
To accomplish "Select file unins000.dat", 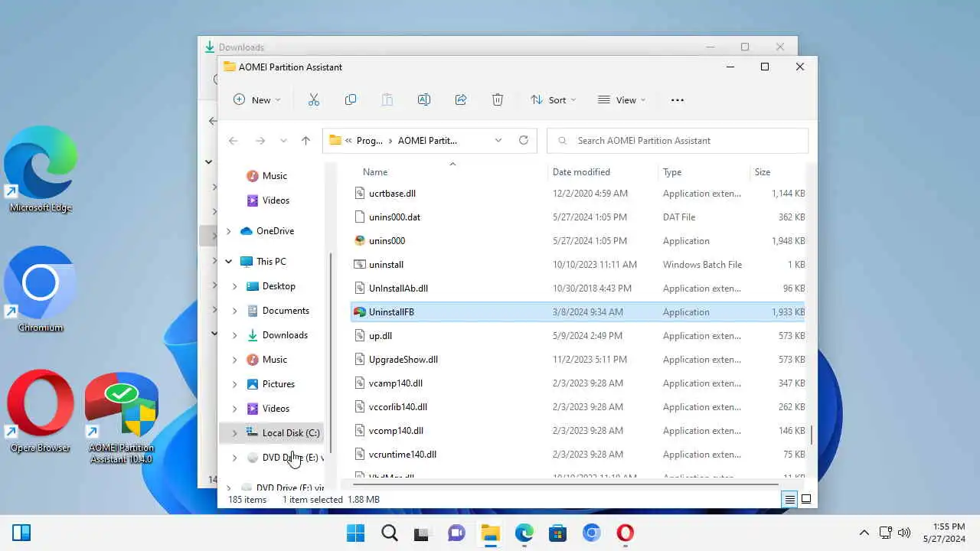I will click(578, 217).
